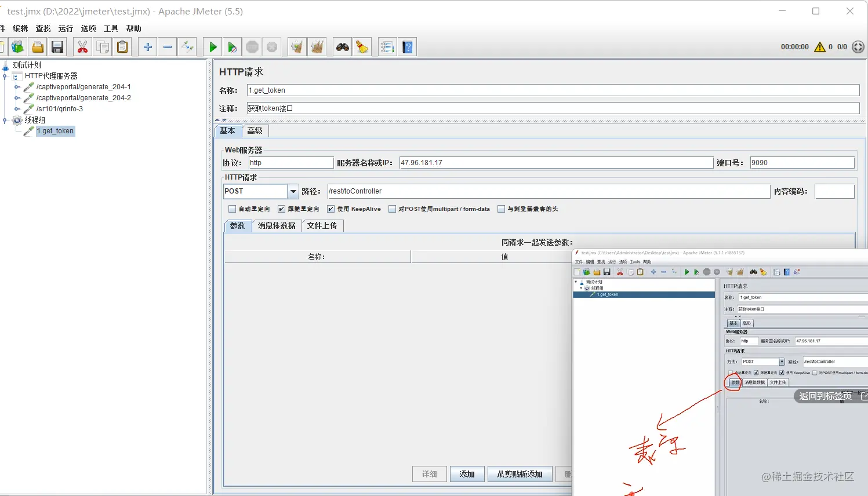Switch to the 文件上传 tab

322,226
